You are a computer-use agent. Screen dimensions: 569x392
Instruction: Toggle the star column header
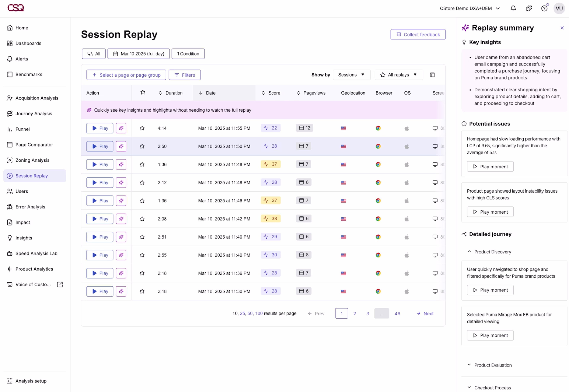143,93
